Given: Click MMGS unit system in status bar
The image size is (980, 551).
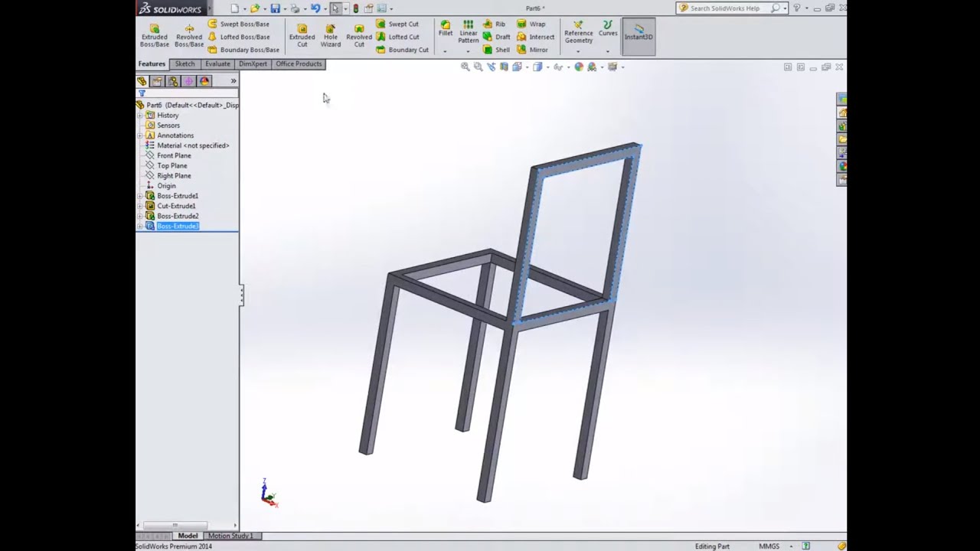Looking at the screenshot, I should [769, 546].
